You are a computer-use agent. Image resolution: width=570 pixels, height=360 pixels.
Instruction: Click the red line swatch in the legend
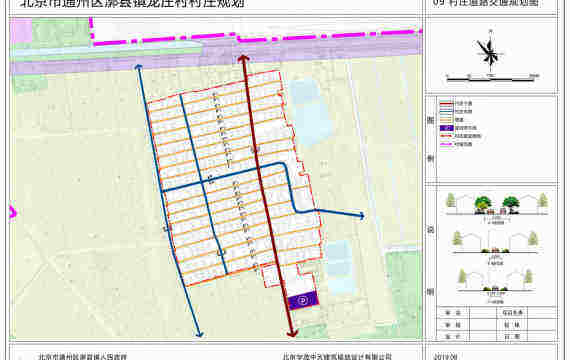pyautogui.click(x=446, y=104)
